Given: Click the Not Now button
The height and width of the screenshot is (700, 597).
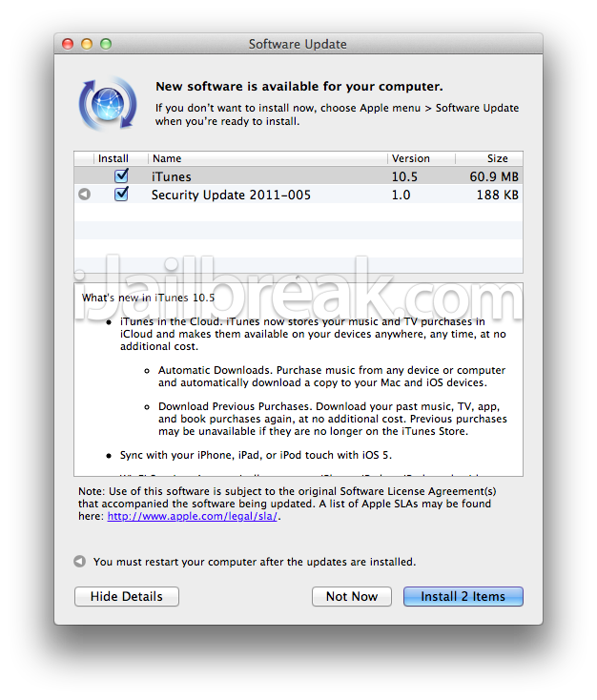Looking at the screenshot, I should [352, 596].
